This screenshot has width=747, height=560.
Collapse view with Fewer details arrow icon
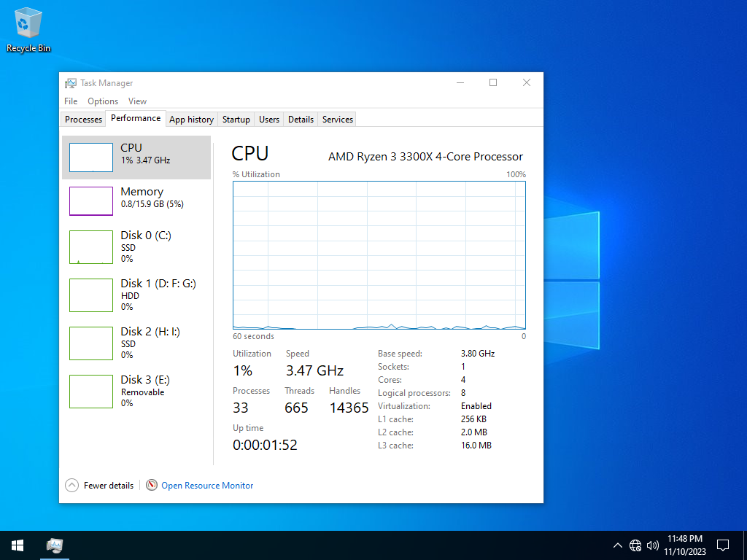pos(71,485)
